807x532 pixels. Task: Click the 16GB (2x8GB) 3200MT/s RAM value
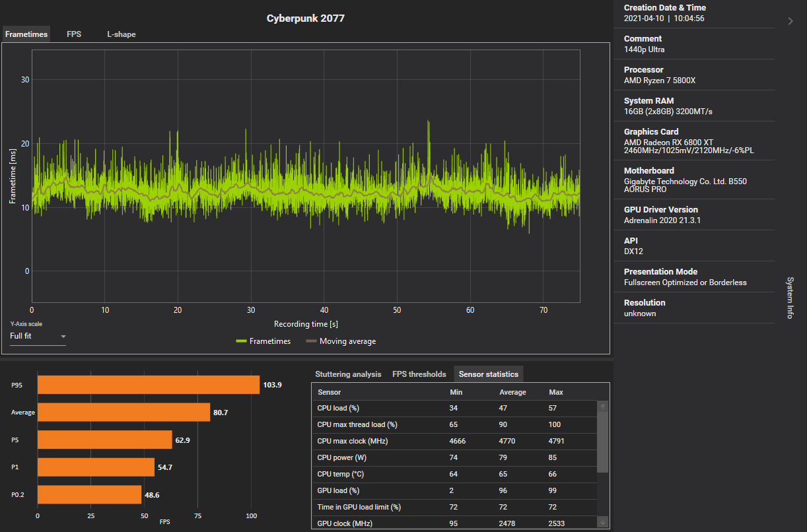668,112
